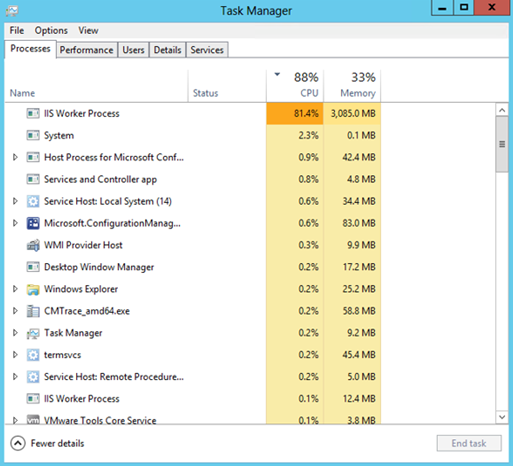Click the top IIS Worker Process icon at 81.4%
This screenshot has height=466, width=513.
click(x=33, y=114)
